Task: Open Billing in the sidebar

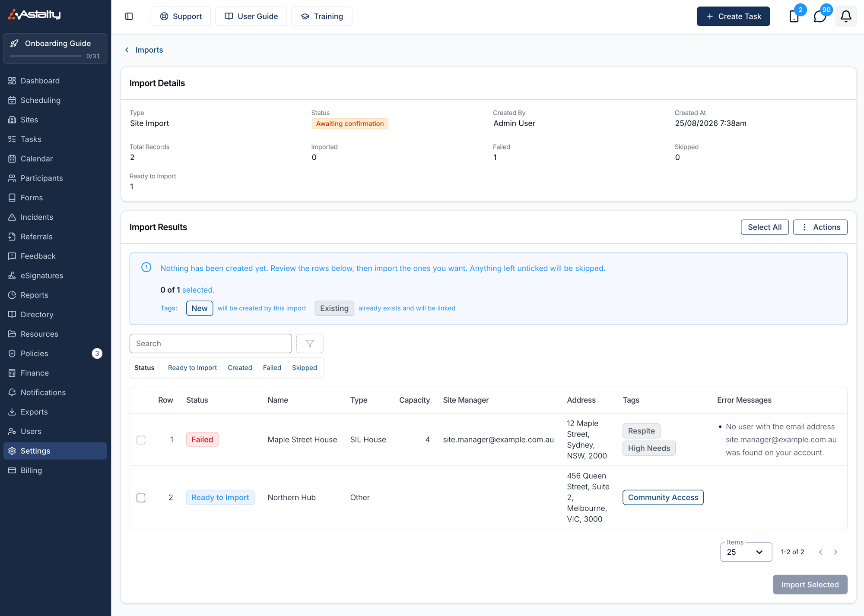Action: point(55,470)
